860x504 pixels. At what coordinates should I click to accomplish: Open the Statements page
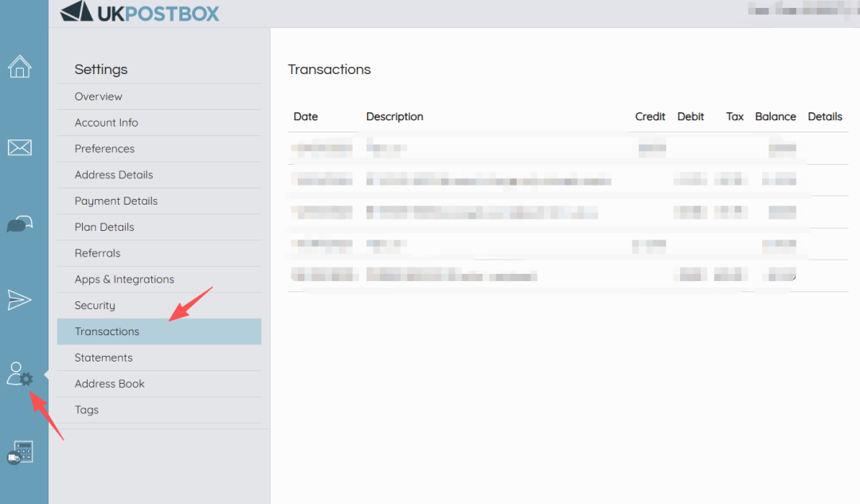104,358
